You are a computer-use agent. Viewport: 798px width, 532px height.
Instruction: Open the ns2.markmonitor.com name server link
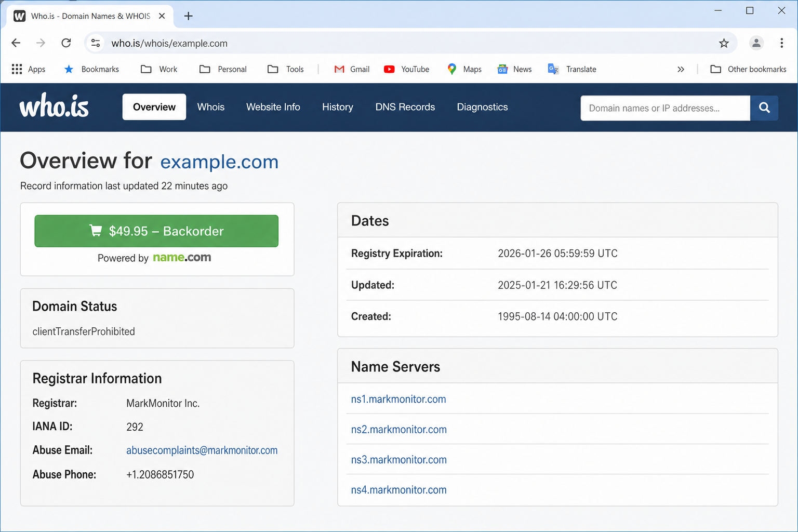point(399,430)
